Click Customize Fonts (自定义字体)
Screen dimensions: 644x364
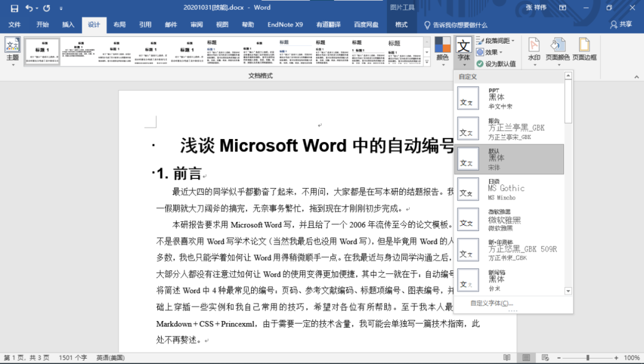(491, 303)
